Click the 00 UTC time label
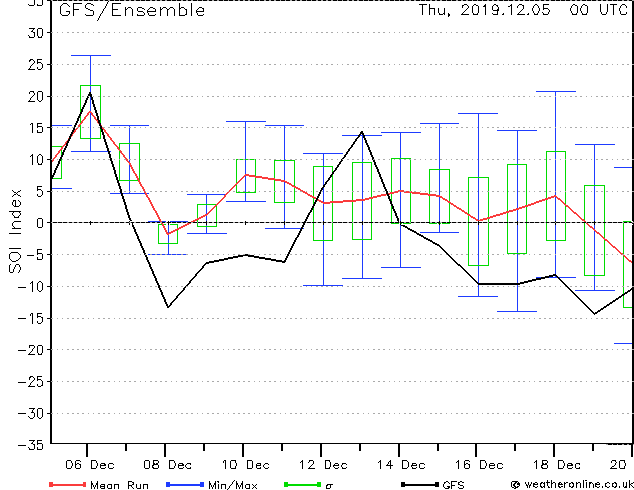The image size is (634, 490). [x=598, y=10]
